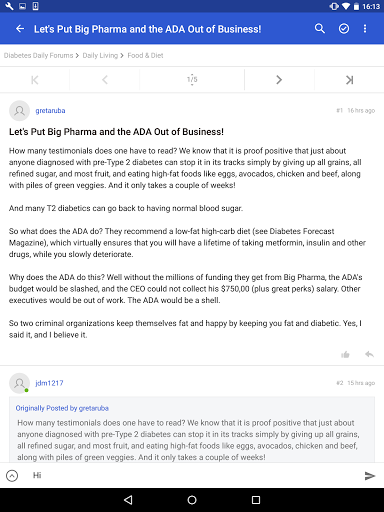Open search with the magnifier icon
Viewport: 384px width, 512px height.
click(320, 29)
